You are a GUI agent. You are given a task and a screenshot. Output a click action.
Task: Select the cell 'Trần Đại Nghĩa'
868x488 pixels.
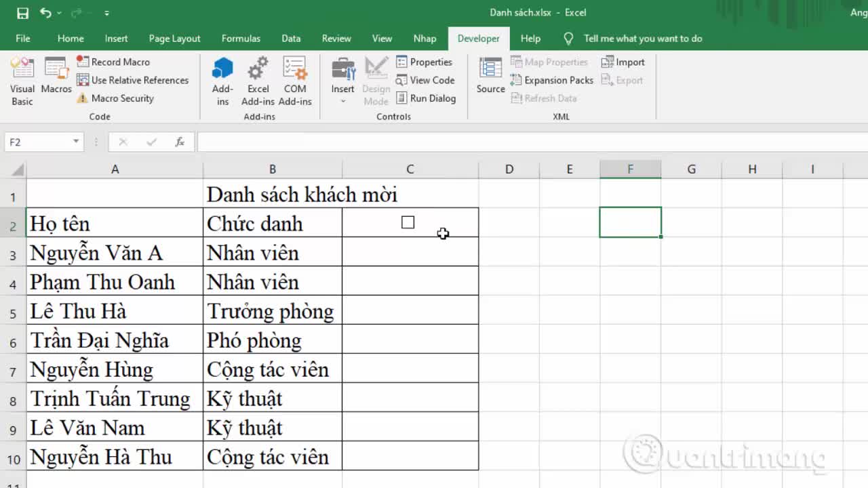115,340
